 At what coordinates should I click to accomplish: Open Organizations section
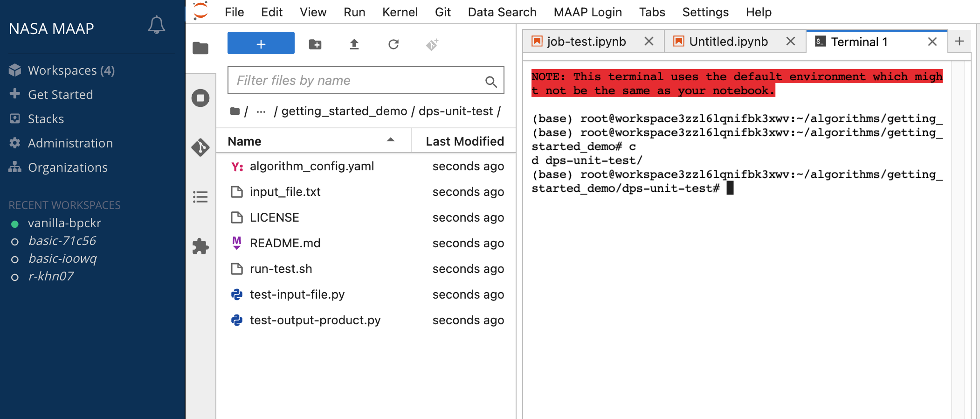pos(68,168)
